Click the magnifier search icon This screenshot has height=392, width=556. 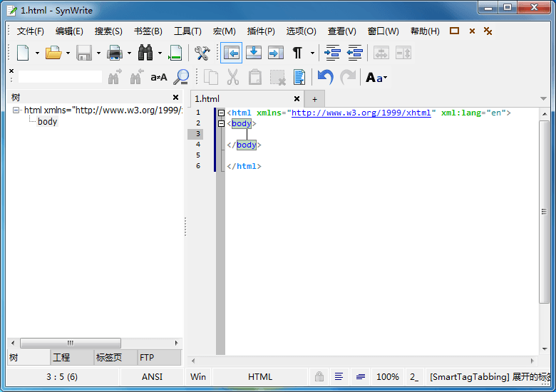point(181,77)
